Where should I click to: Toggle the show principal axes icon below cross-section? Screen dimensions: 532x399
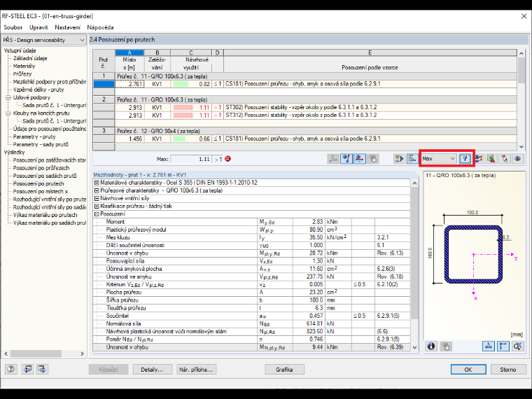pyautogui.click(x=503, y=346)
